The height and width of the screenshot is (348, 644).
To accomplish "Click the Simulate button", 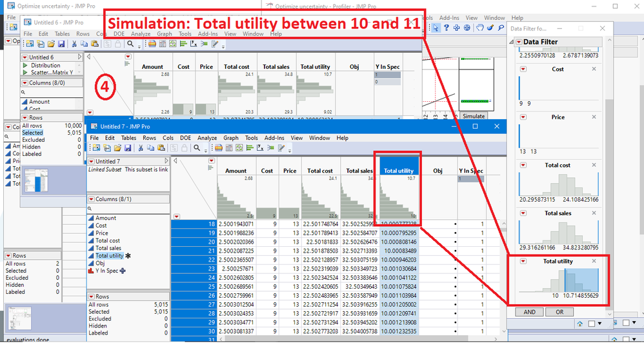I will point(474,116).
